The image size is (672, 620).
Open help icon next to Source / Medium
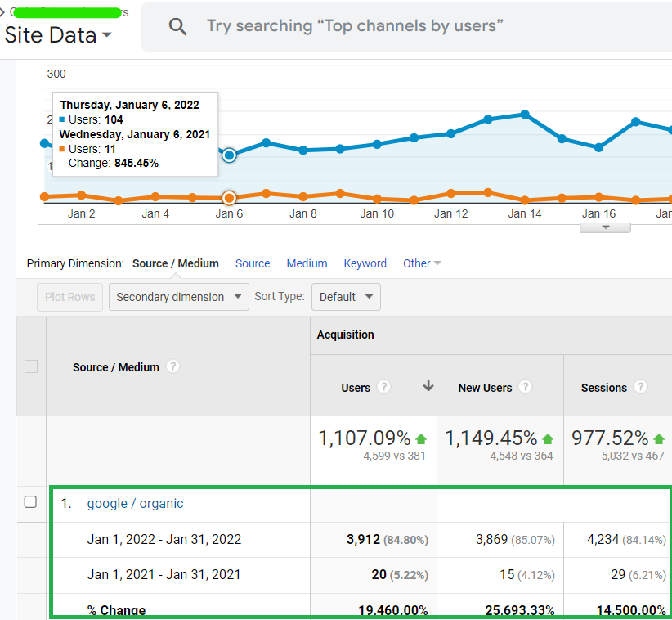(x=172, y=366)
